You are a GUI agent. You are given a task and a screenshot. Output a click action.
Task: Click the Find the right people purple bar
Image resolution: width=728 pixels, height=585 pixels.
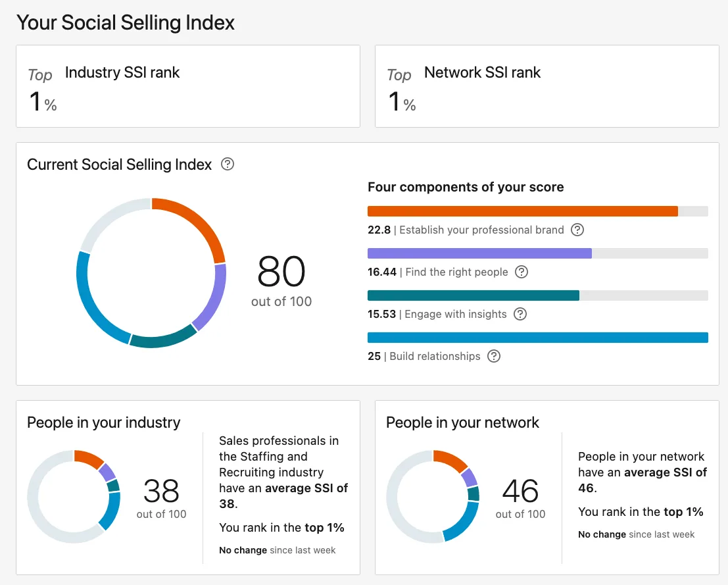(479, 253)
